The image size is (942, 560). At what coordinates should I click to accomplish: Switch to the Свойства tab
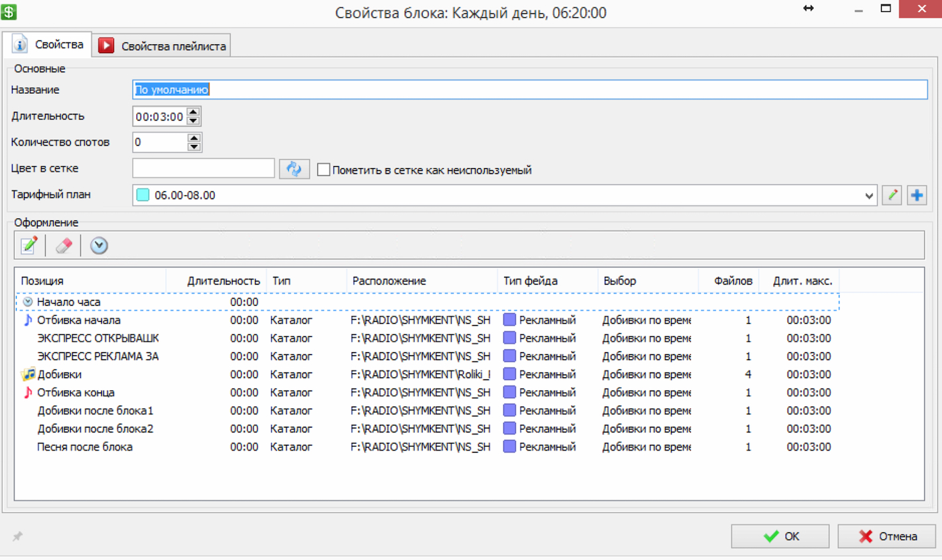(x=48, y=44)
